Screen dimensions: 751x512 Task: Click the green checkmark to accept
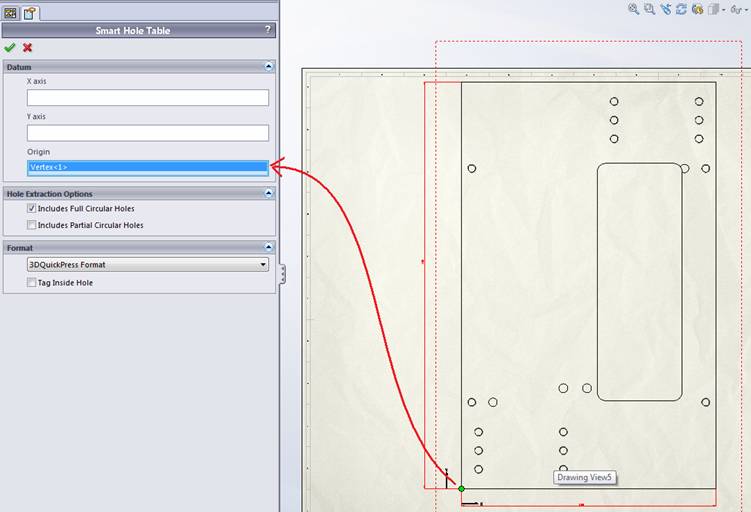click(x=10, y=47)
